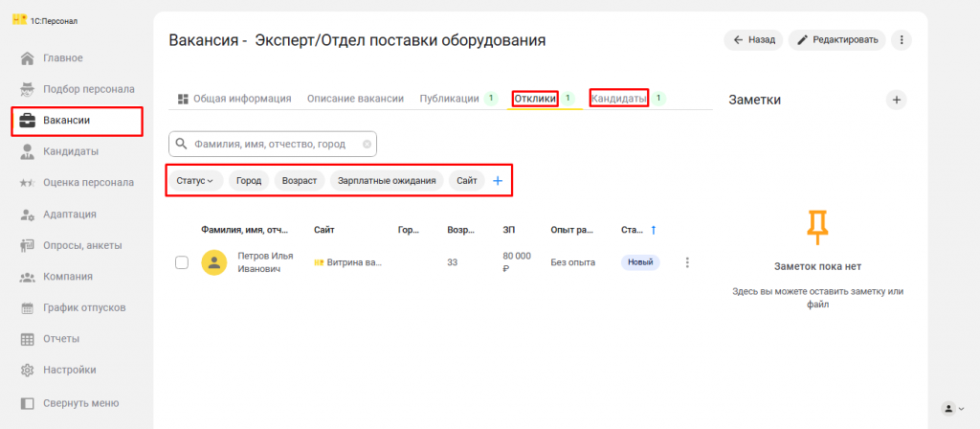The width and height of the screenshot is (980, 429).
Task: Open row actions menu for Петров Илья Иванович
Action: 687,262
